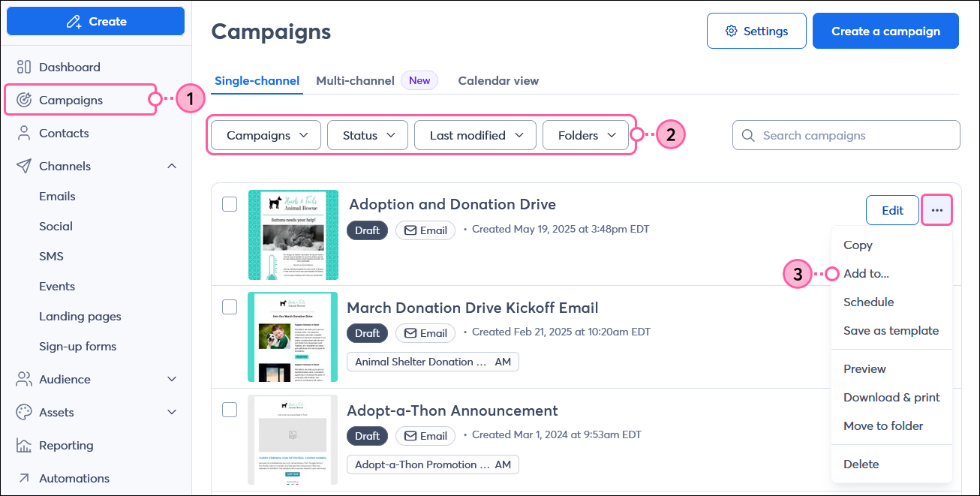Open the Status filter dropdown
Screen dimensions: 980x496
pos(367,135)
